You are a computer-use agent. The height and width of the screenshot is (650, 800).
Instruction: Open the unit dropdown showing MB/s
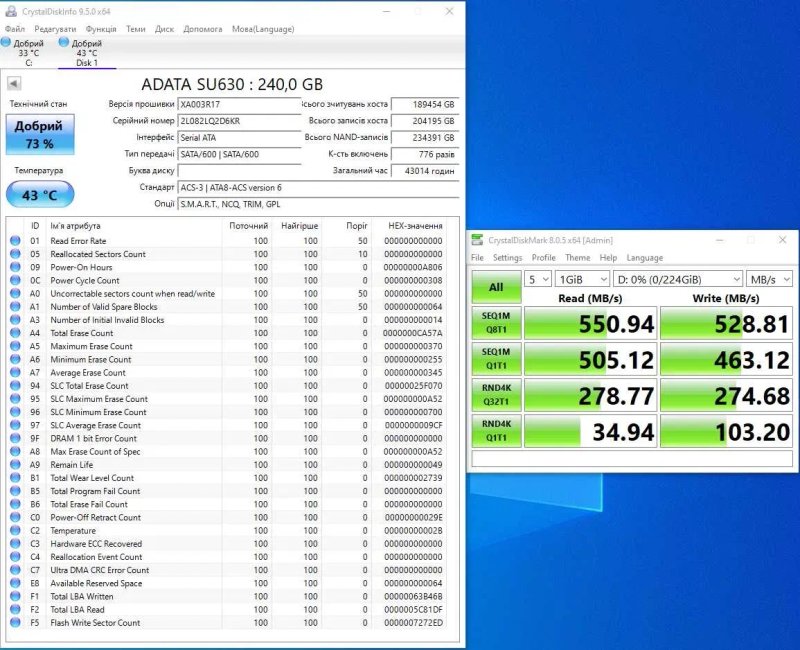[x=769, y=279]
